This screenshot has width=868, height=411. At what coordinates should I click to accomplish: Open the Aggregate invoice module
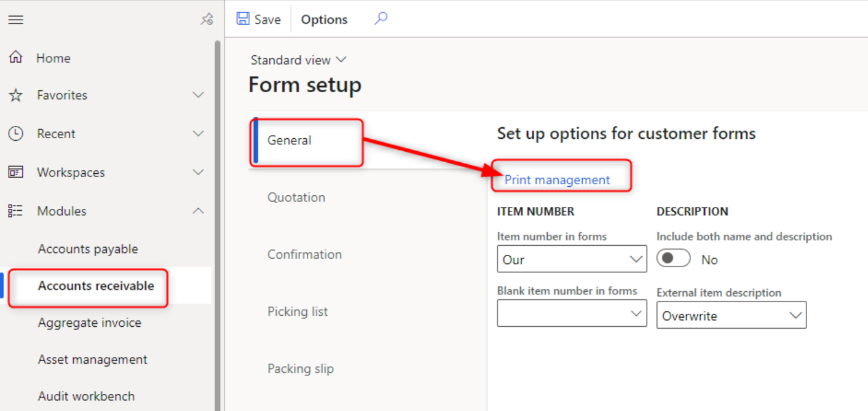(x=89, y=323)
